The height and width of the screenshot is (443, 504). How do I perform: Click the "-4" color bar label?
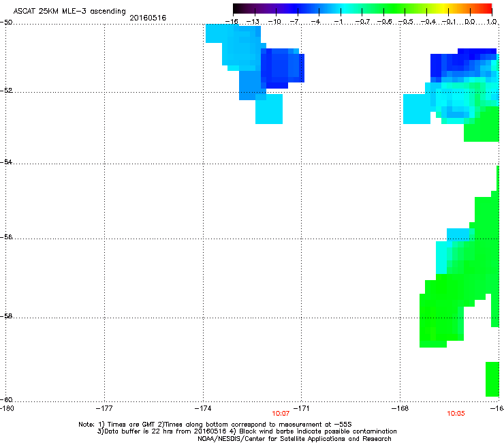(315, 22)
